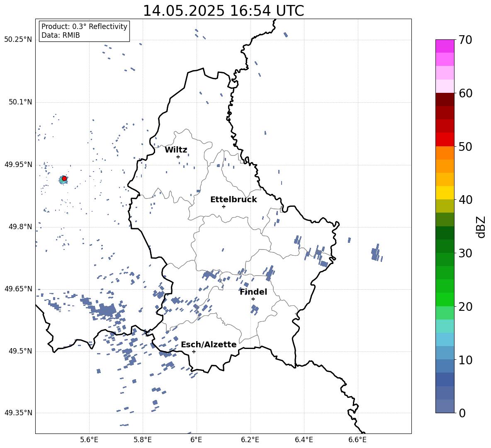Click the Wiltz station cross marker
This screenshot has height=448, width=491.
pos(178,157)
